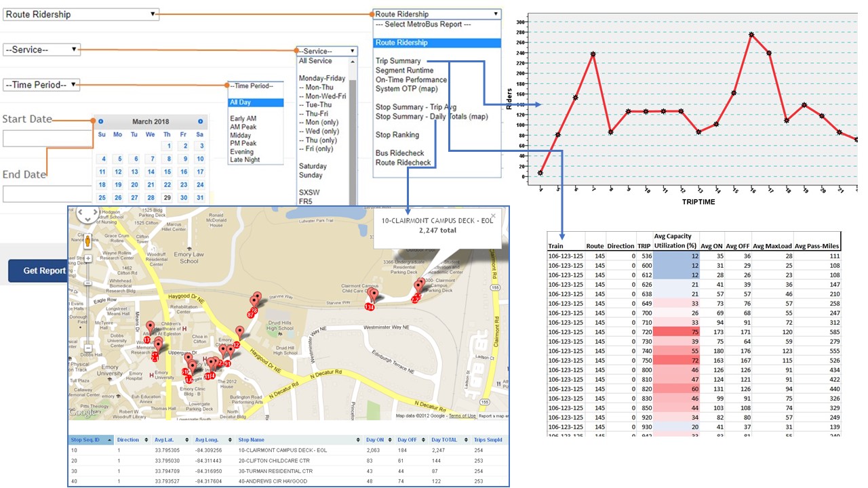Select SXSW service option
868x488 pixels.
310,192
